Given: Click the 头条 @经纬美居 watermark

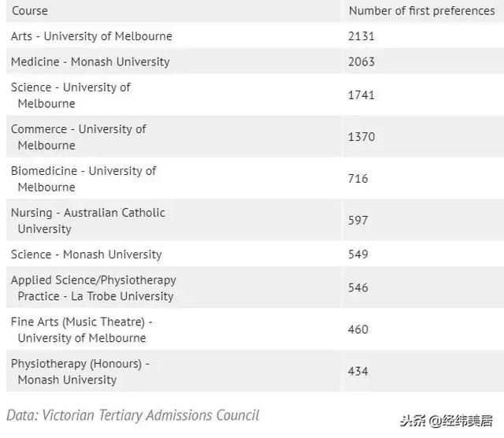Looking at the screenshot, I should click(447, 421).
